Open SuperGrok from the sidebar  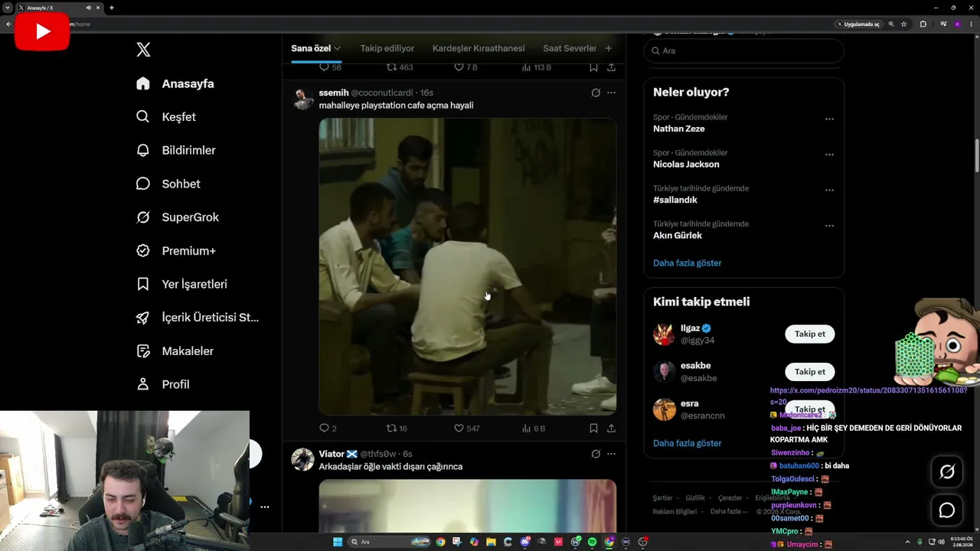178,217
